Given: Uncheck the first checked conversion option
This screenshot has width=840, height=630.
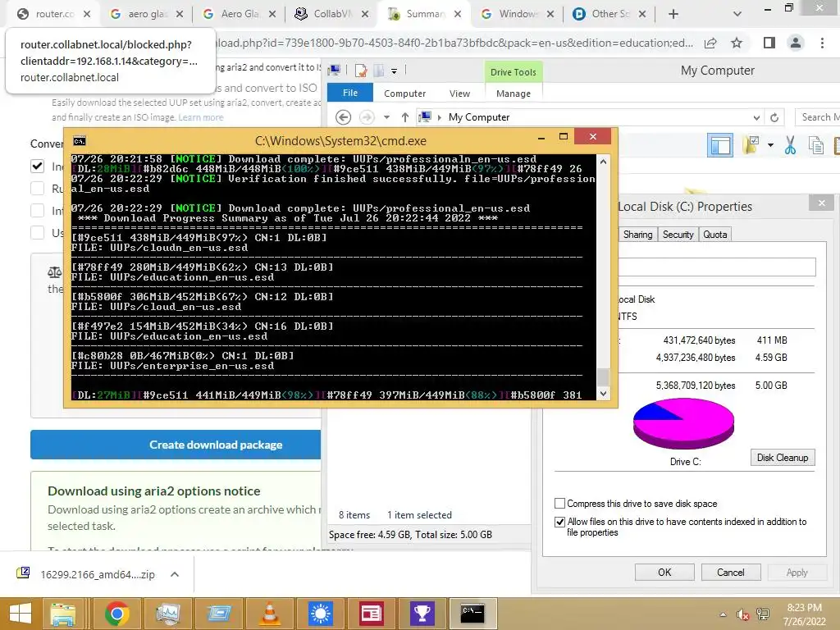Looking at the screenshot, I should click(37, 166).
